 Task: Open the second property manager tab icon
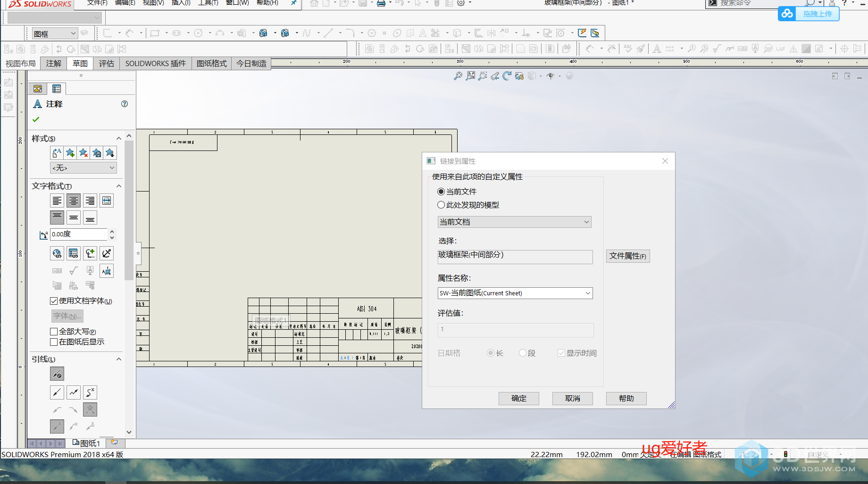57,89
